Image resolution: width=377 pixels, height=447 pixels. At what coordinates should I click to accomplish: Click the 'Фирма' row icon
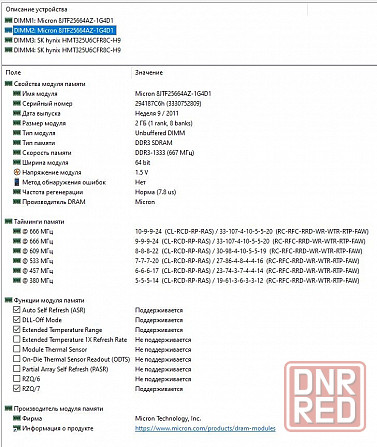click(x=17, y=418)
